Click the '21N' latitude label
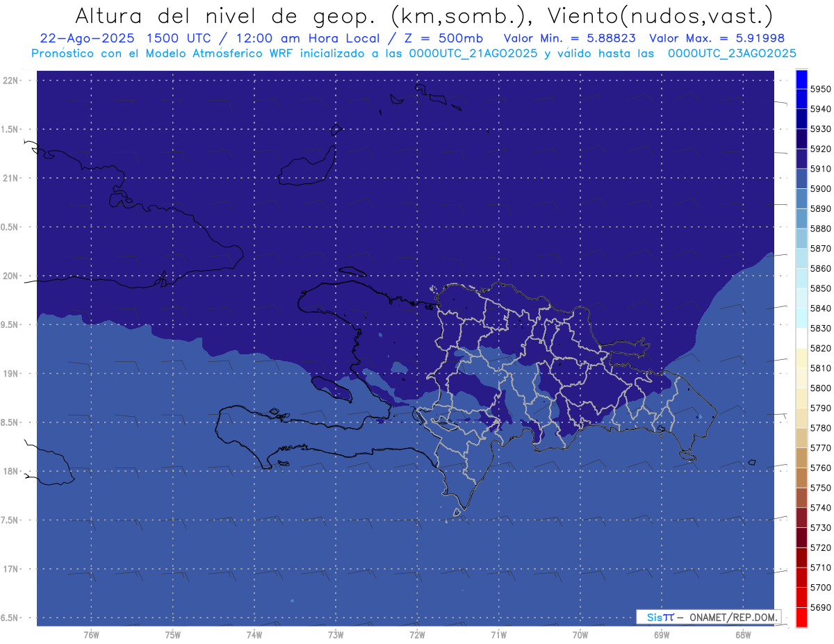The image size is (834, 644). pos(12,179)
